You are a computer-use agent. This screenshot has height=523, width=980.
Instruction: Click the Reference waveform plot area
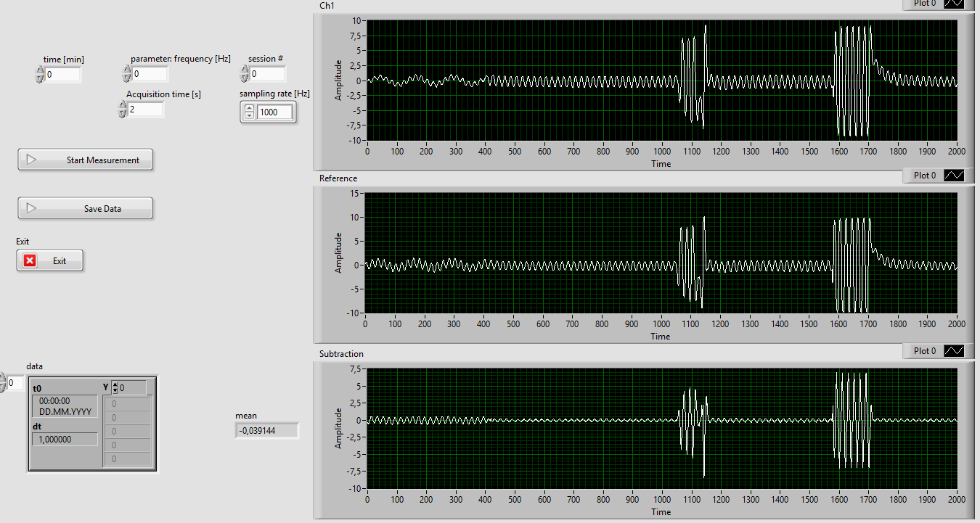[661, 252]
